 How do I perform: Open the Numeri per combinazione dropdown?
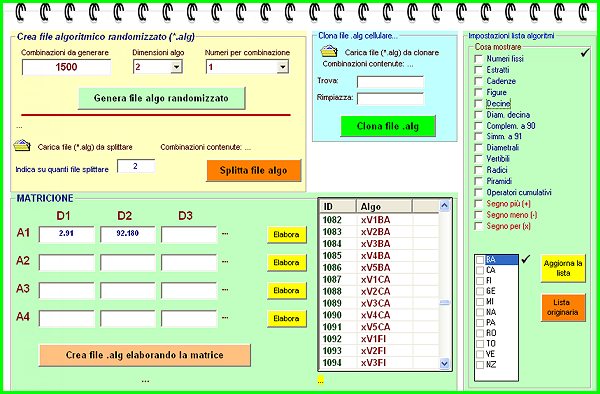[x=282, y=67]
